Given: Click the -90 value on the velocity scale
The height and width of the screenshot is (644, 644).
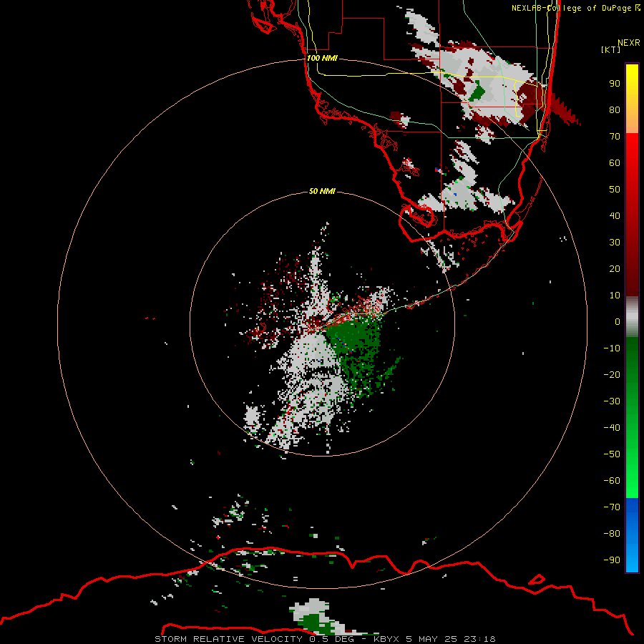Looking at the screenshot, I should click(x=612, y=560).
